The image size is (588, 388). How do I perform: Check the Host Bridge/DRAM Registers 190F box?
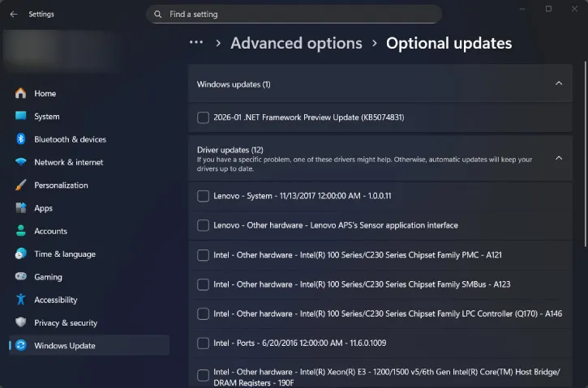(x=203, y=375)
